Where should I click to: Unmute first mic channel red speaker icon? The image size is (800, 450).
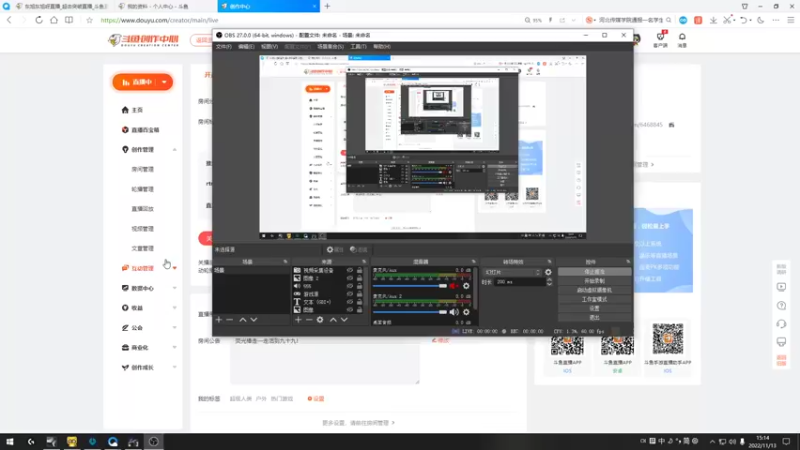(x=454, y=286)
